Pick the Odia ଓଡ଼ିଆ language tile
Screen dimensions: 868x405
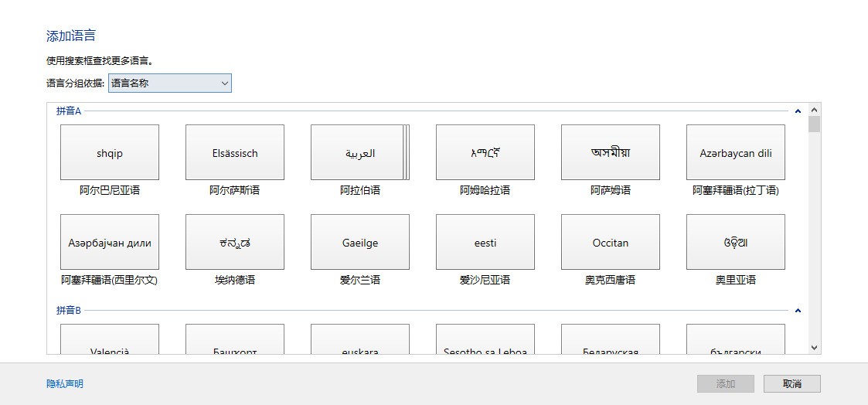click(x=736, y=242)
